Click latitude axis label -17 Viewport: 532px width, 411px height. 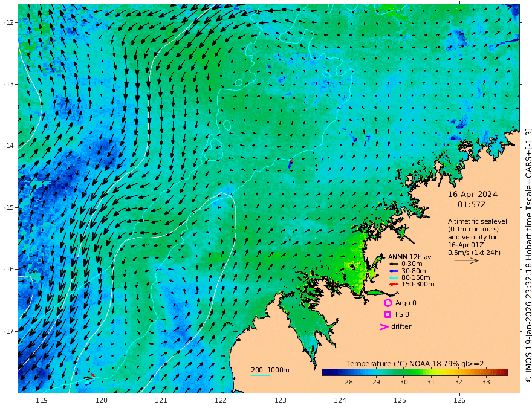(x=9, y=331)
